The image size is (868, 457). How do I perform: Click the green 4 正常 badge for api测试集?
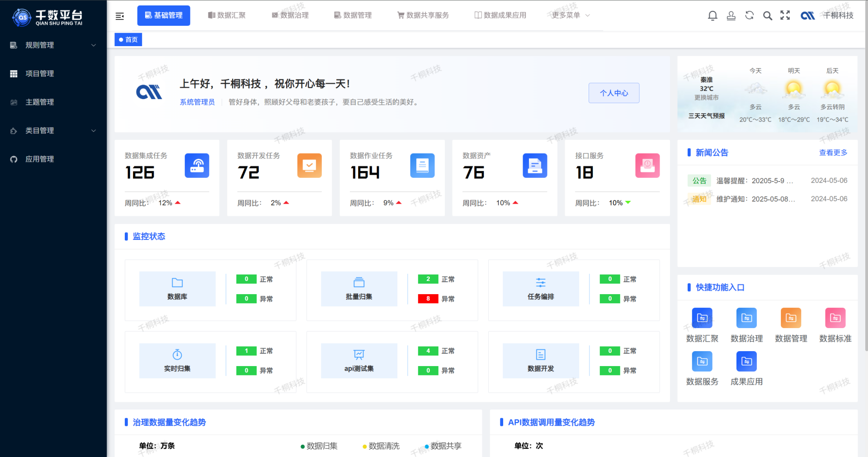click(x=428, y=351)
